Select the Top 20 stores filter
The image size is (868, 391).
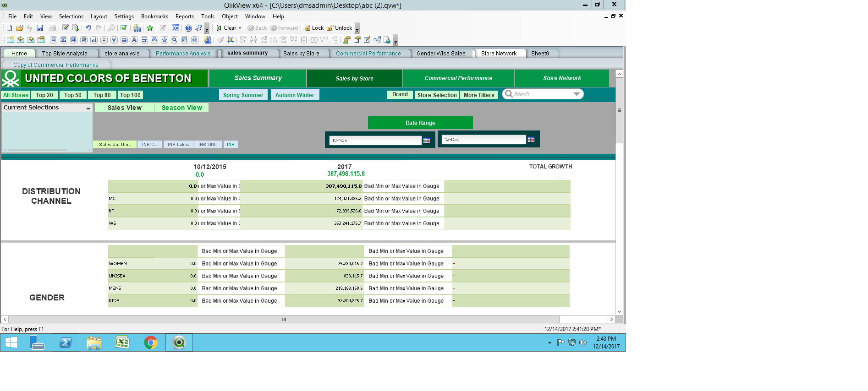point(44,95)
